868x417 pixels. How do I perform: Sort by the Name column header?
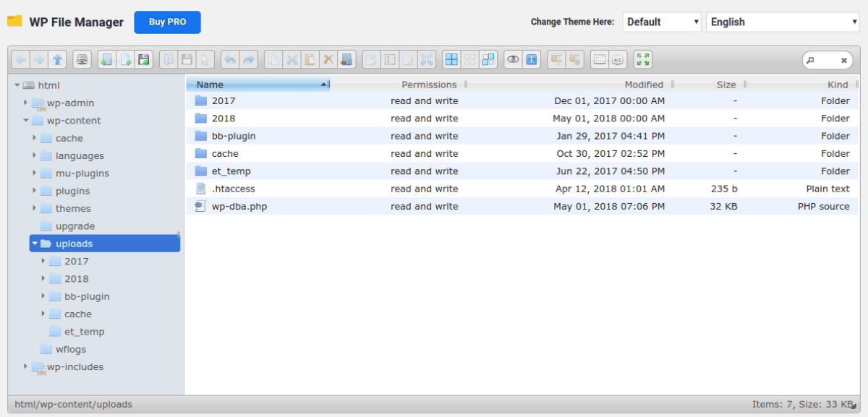coord(258,85)
